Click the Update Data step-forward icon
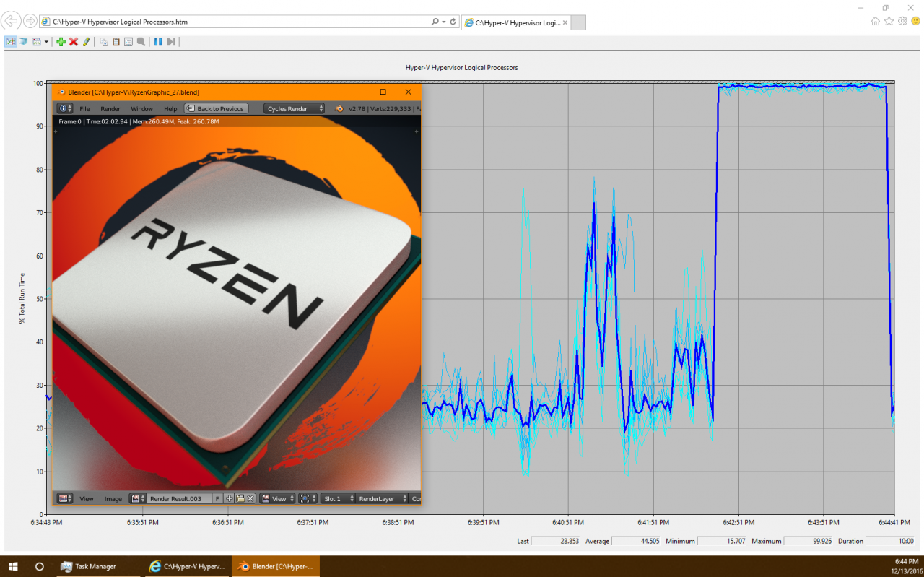 click(x=171, y=42)
